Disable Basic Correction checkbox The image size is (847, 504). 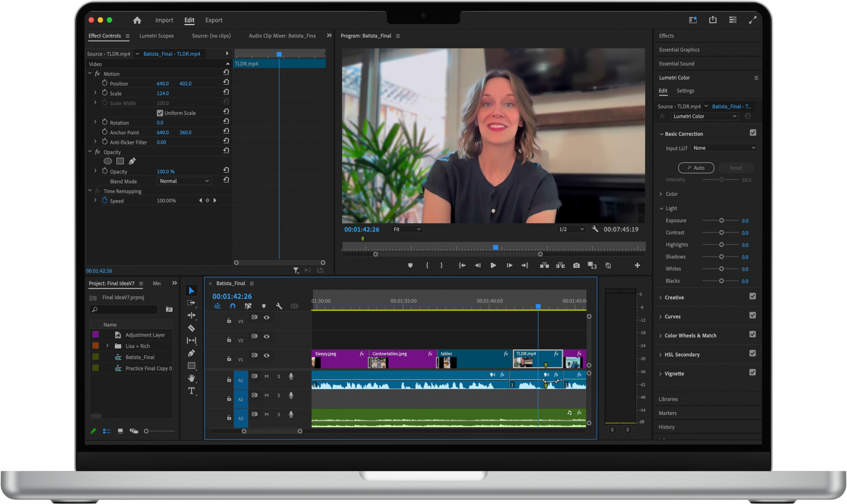pos(753,133)
